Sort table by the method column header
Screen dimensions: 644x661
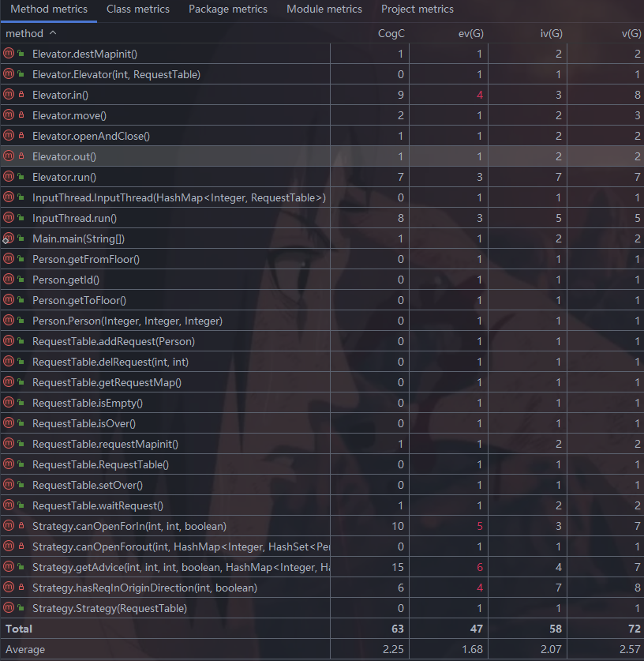point(25,33)
